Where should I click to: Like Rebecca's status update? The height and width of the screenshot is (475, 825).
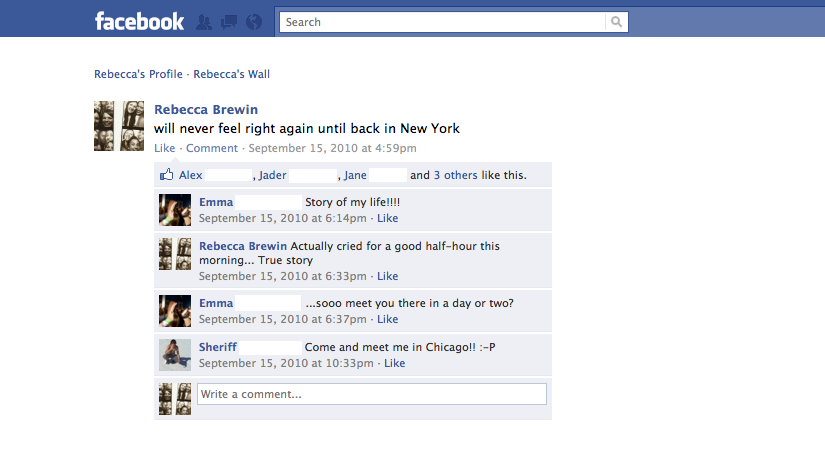(x=165, y=148)
